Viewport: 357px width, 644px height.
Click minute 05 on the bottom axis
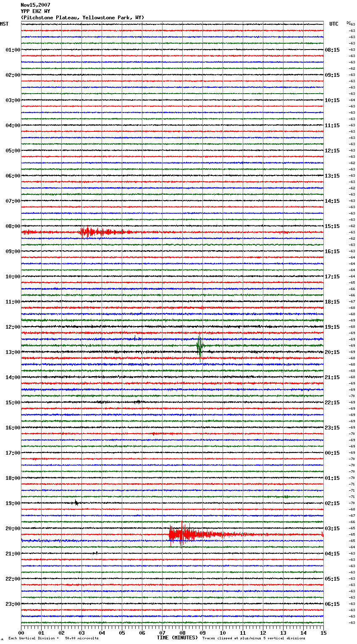(x=122, y=633)
